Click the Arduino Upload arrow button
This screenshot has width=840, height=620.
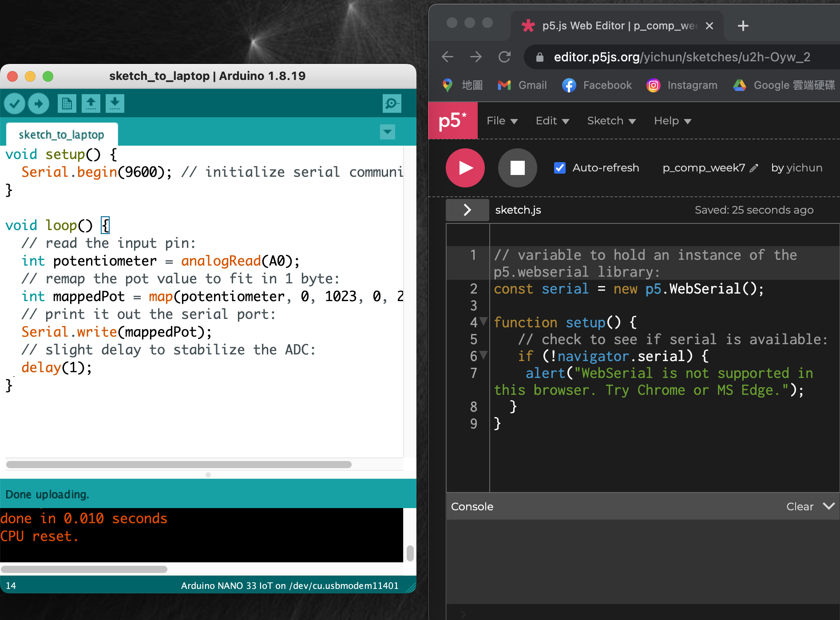point(39,104)
